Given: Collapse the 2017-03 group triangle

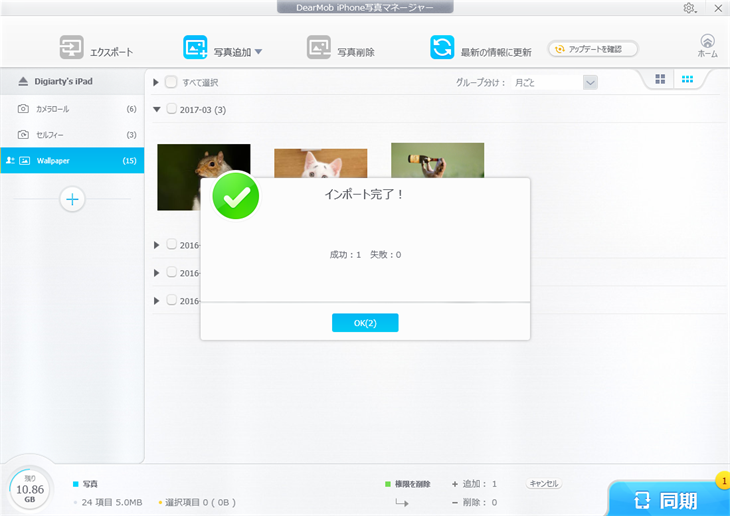Looking at the screenshot, I should [x=157, y=109].
